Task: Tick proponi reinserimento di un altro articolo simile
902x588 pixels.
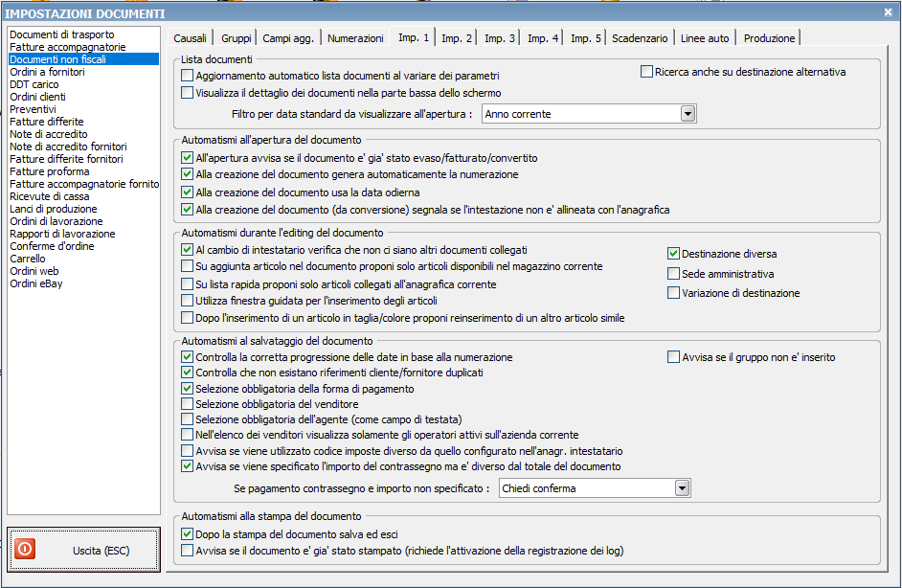Action: (187, 318)
